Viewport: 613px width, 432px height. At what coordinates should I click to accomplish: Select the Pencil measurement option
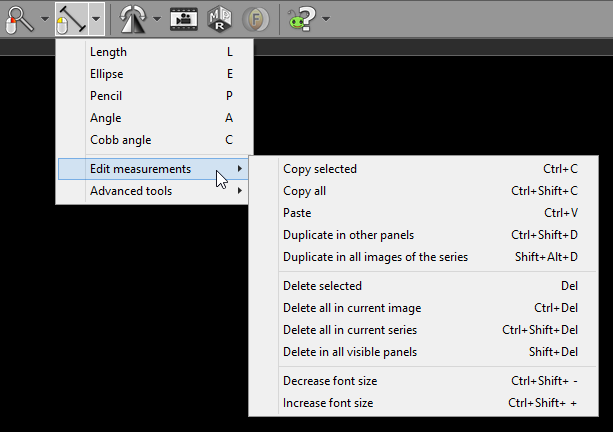[106, 96]
